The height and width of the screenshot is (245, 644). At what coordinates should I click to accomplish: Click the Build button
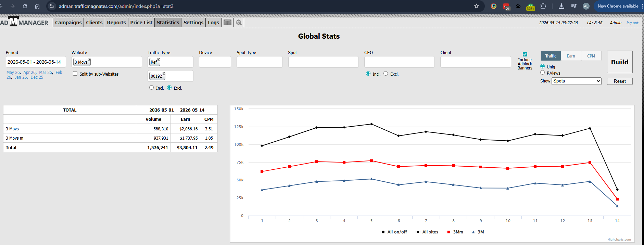[620, 62]
